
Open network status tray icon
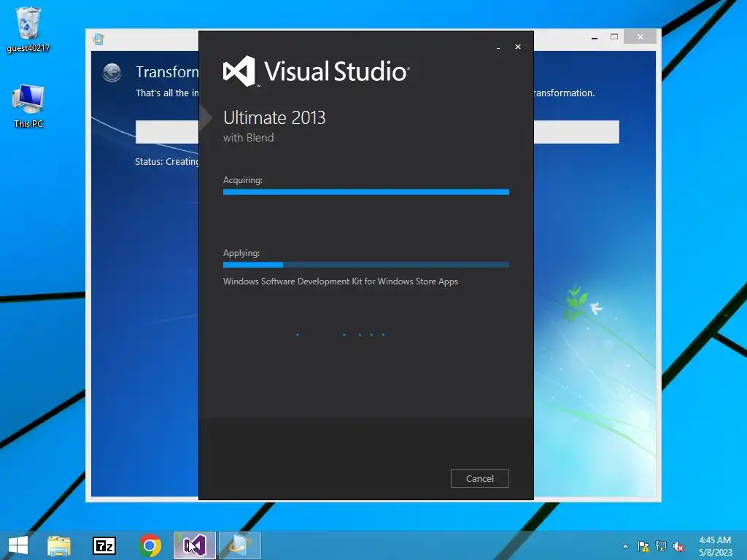[x=661, y=546]
